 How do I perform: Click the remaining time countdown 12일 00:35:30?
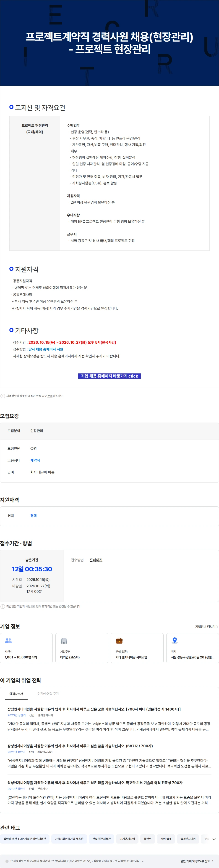coord(32,569)
